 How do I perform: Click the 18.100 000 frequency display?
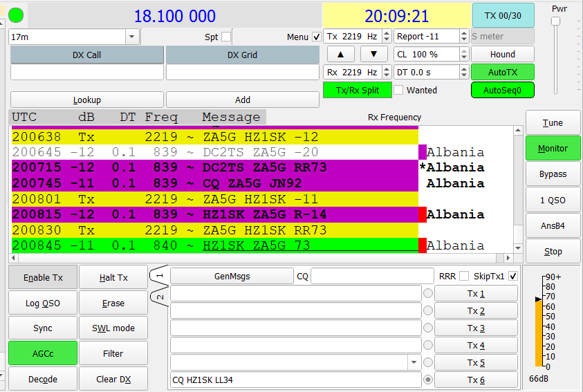click(x=175, y=16)
